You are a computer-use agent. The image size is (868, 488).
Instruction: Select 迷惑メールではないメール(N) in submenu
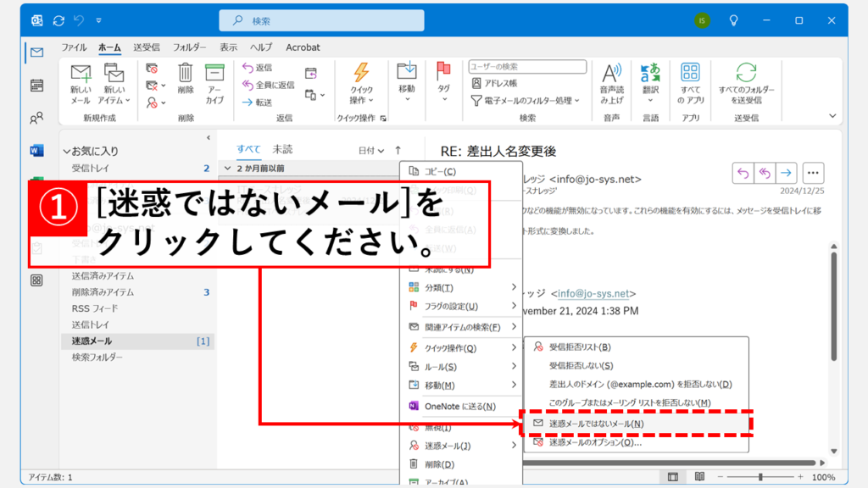[595, 424]
